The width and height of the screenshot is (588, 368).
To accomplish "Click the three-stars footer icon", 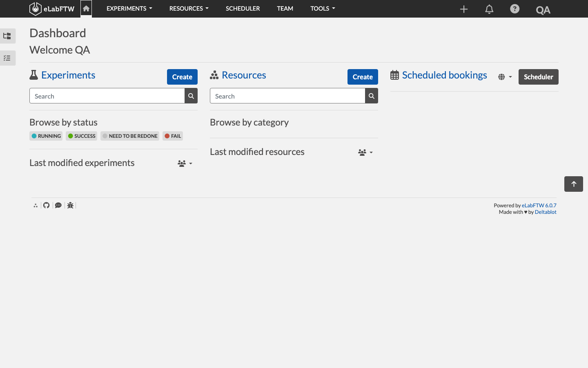I will 36,205.
